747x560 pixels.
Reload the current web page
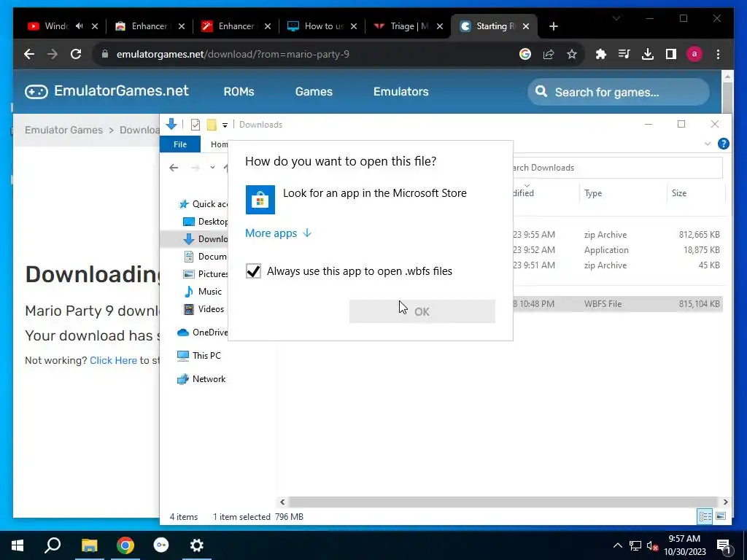(x=76, y=54)
